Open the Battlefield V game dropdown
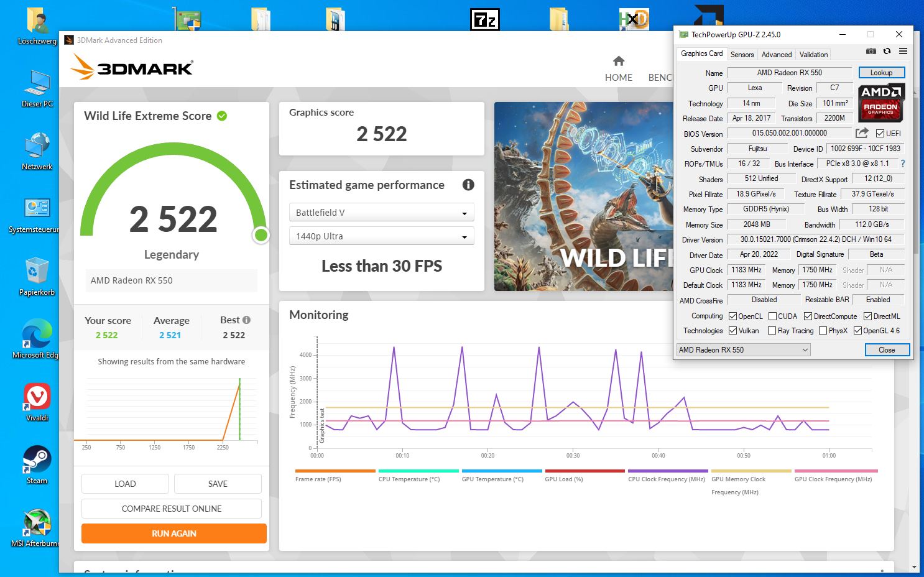924x577 pixels. point(382,213)
